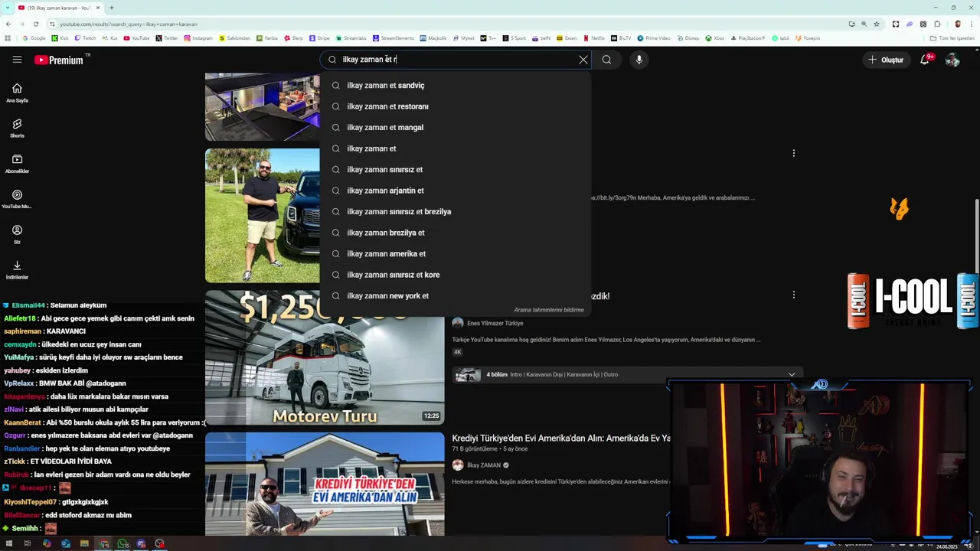Open the 'Krediyi Türkiye'den' video thumbnail
Image resolution: width=980 pixels, height=551 pixels.
coord(325,484)
